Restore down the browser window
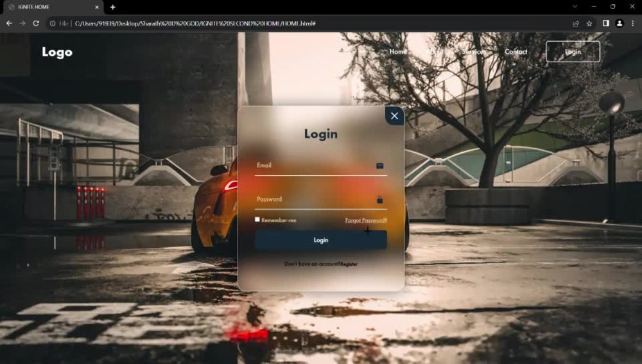 [612, 6]
